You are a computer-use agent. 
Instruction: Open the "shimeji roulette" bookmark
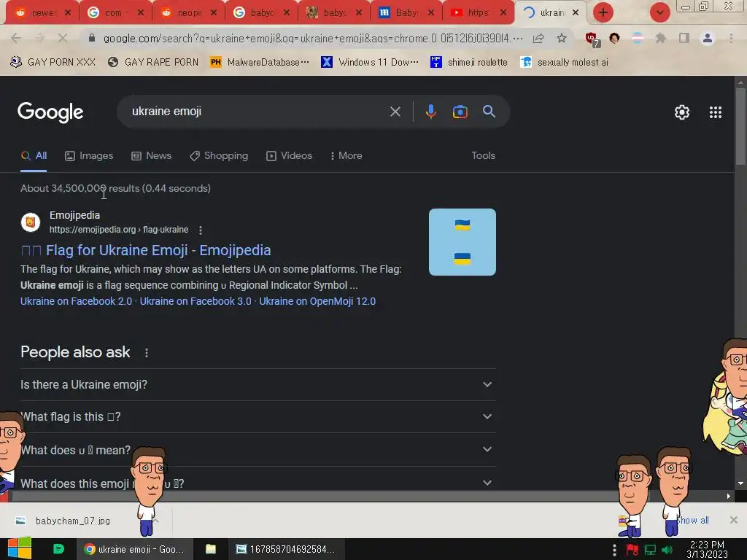coord(469,63)
